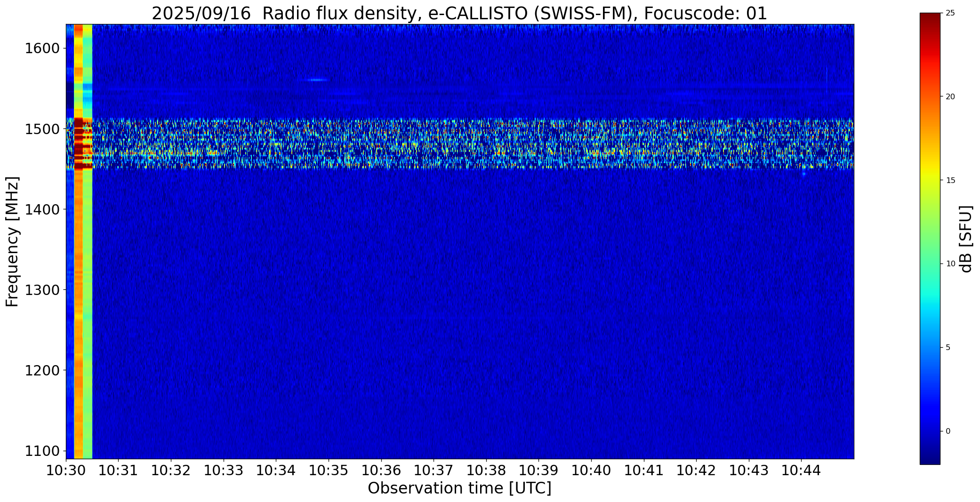This screenshot has width=980, height=502.
Task: Click the 10:31 time tick label
Action: (x=119, y=470)
